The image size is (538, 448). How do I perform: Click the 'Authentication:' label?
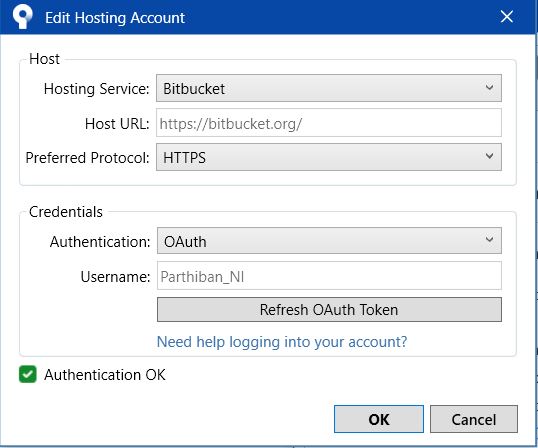coord(100,241)
